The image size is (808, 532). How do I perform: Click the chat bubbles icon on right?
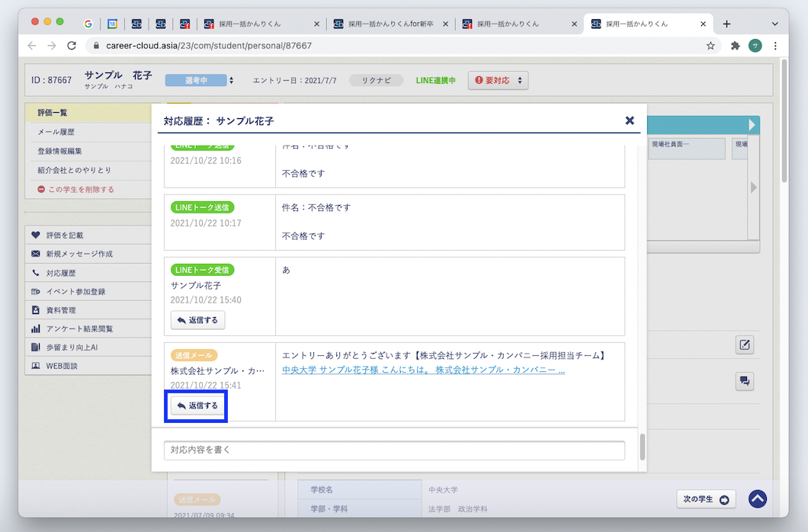point(745,382)
